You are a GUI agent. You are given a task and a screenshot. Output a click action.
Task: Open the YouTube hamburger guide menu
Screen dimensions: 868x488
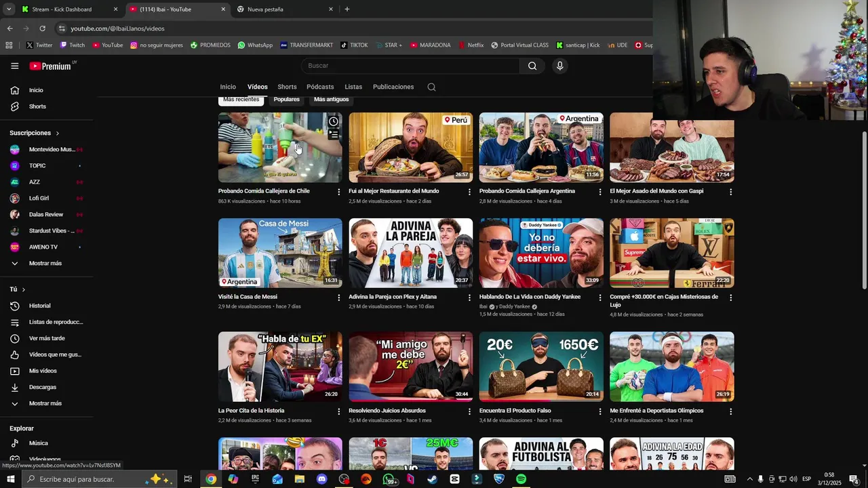(14, 66)
